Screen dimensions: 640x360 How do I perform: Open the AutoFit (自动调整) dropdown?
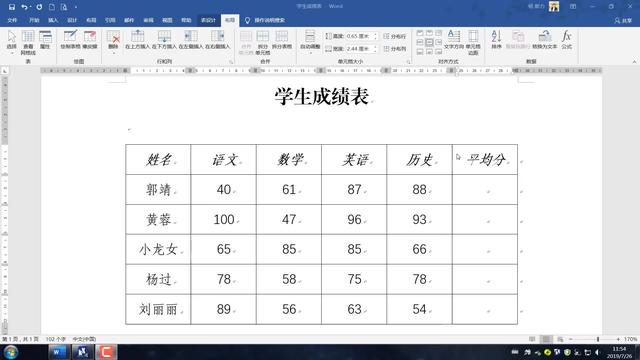pyautogui.click(x=310, y=42)
